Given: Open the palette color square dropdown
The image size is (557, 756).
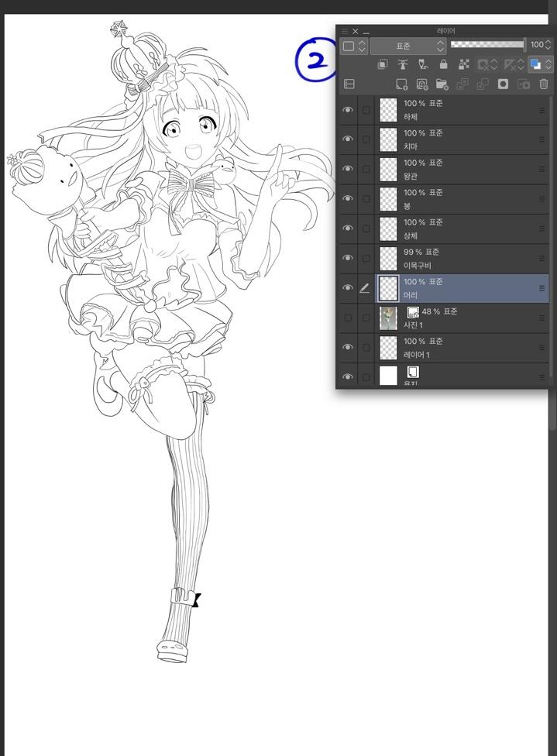Looking at the screenshot, I should pos(355,46).
